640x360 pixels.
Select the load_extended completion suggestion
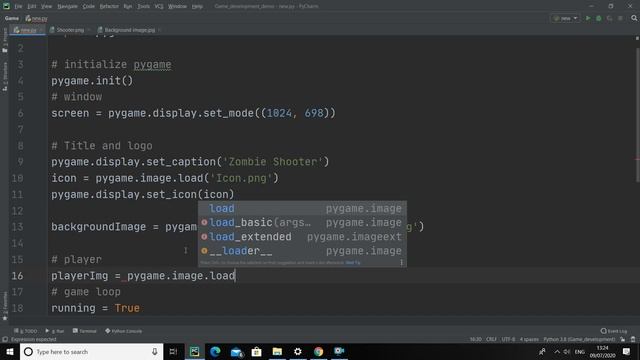302,237
